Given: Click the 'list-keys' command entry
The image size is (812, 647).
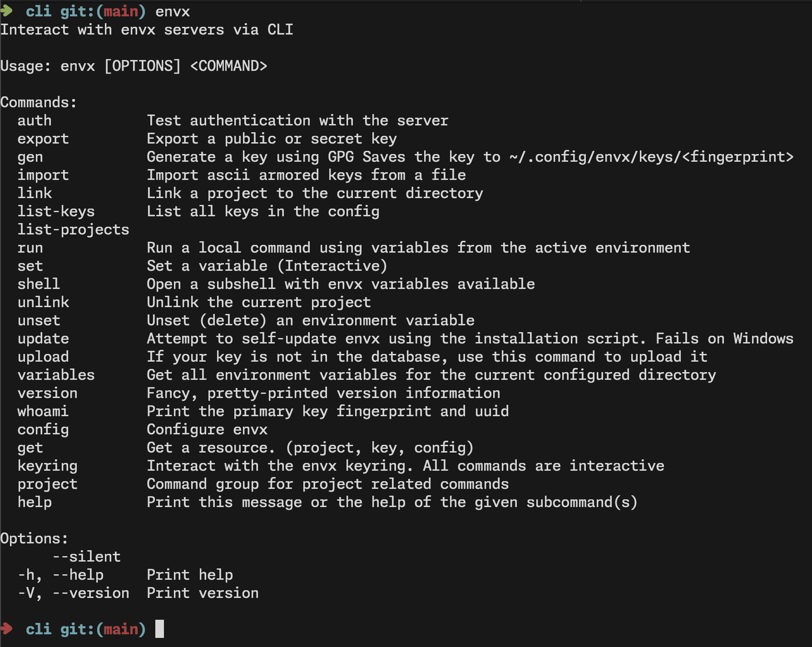Looking at the screenshot, I should pyautogui.click(x=56, y=211).
